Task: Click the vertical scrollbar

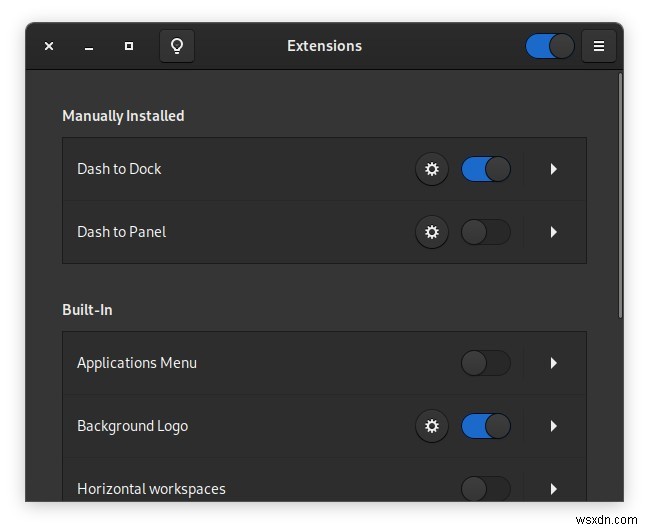Action: pyautogui.click(x=620, y=195)
